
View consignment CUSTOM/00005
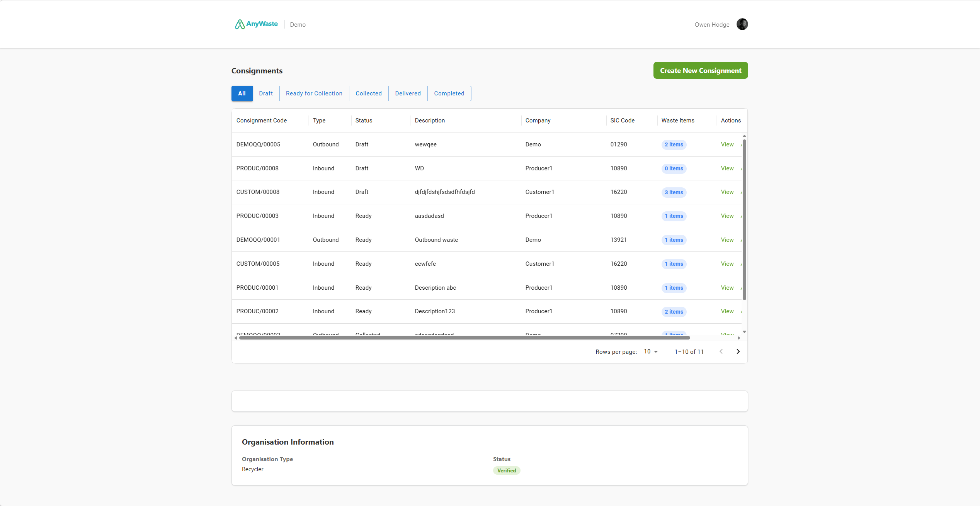727,264
